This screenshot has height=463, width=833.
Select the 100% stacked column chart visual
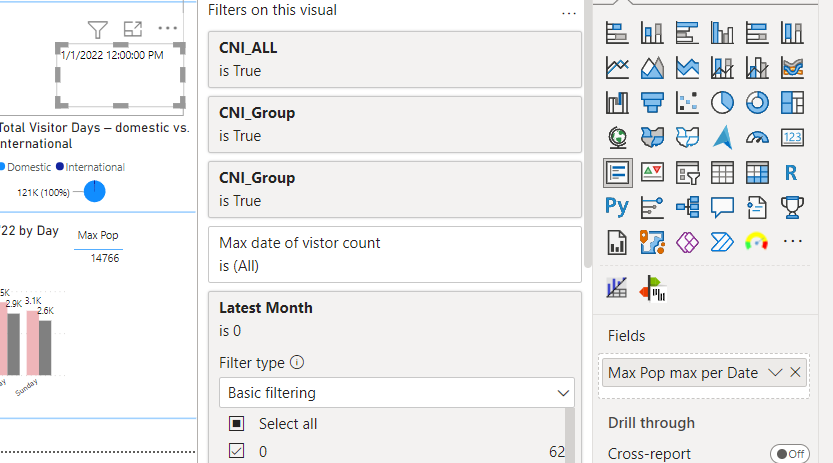792,33
